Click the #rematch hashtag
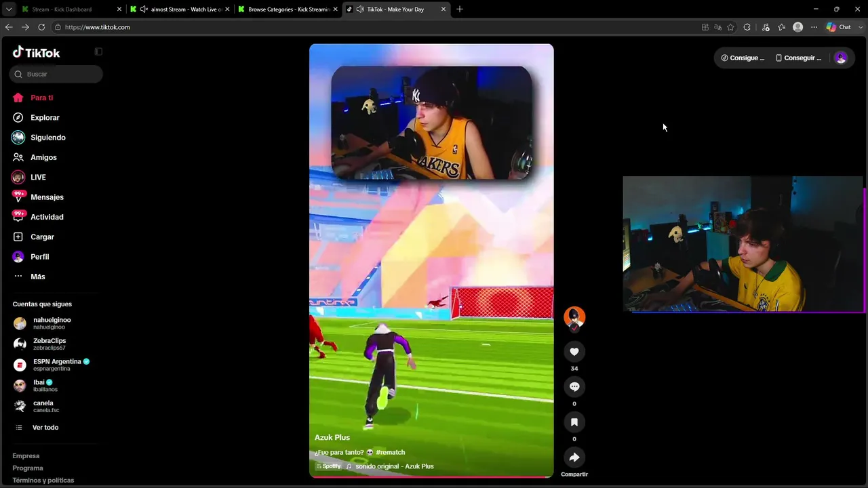The image size is (868, 488). [x=390, y=452]
